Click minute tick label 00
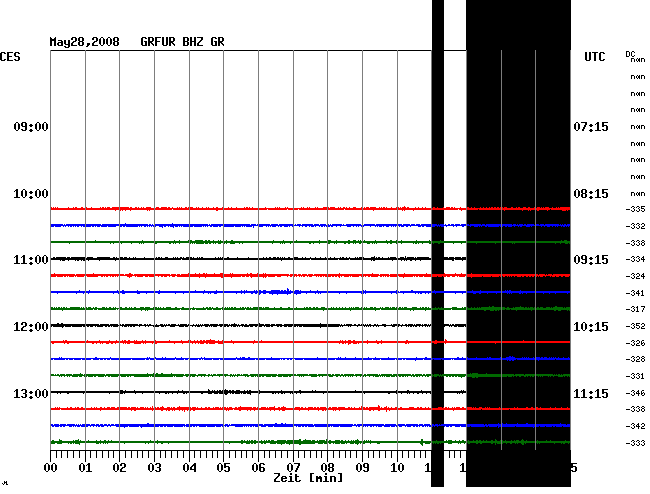This screenshot has height=494, width=650. (51, 468)
